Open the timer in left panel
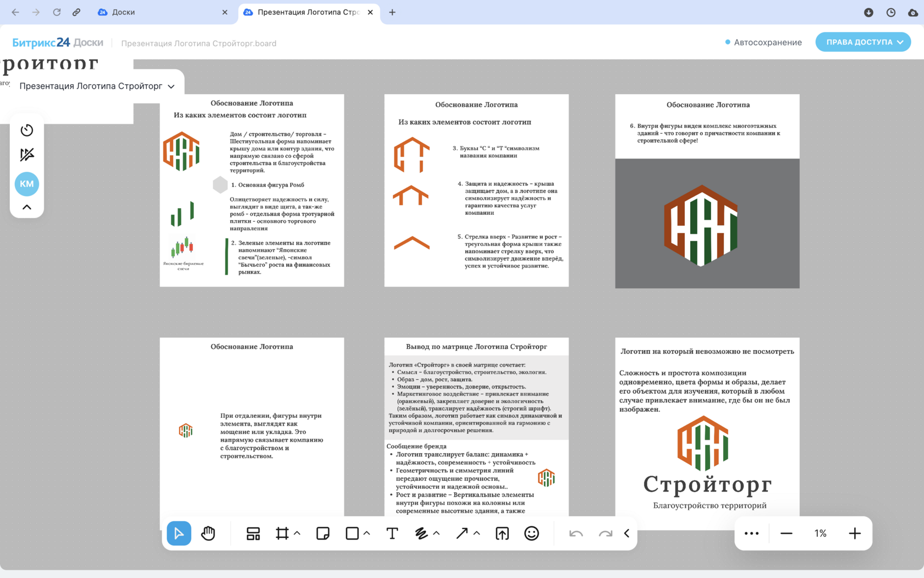Image resolution: width=924 pixels, height=578 pixels. (27, 130)
